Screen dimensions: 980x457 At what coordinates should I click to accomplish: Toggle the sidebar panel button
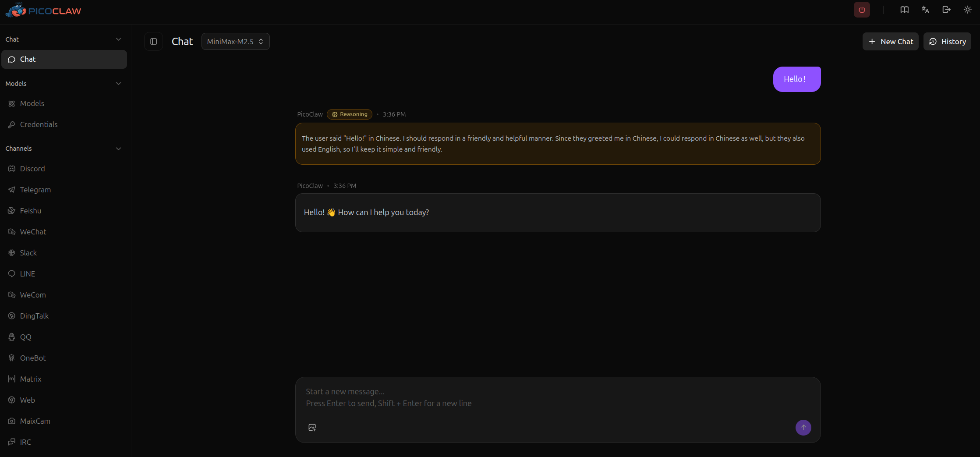[153, 42]
